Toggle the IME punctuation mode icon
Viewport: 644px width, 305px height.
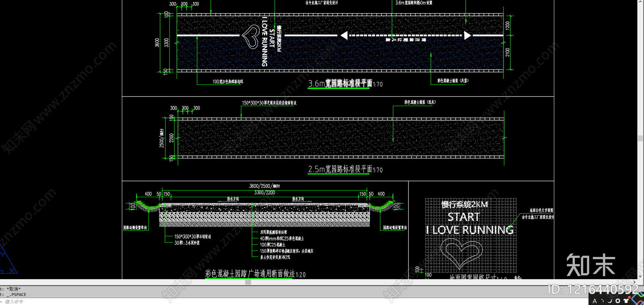pos(603,301)
